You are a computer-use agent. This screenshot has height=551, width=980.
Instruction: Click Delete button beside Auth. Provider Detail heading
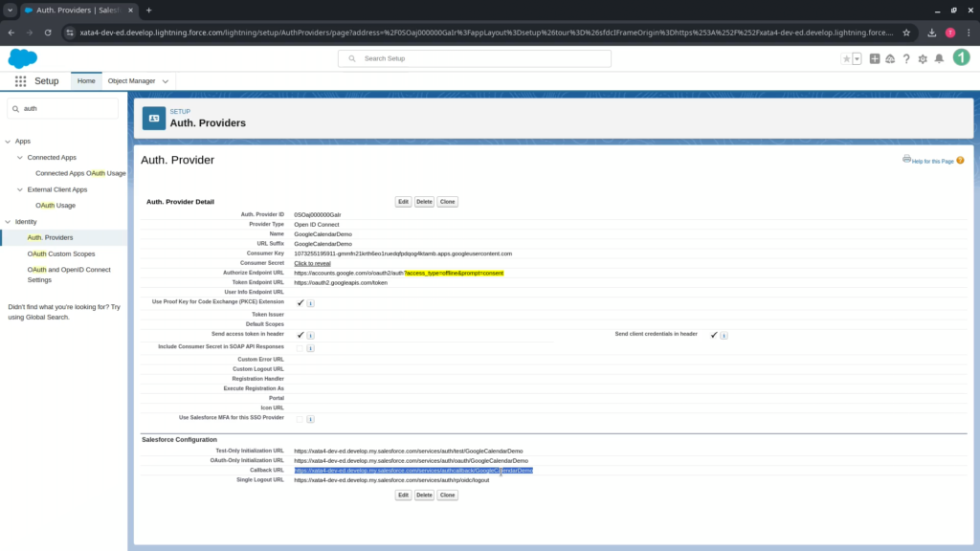424,202
